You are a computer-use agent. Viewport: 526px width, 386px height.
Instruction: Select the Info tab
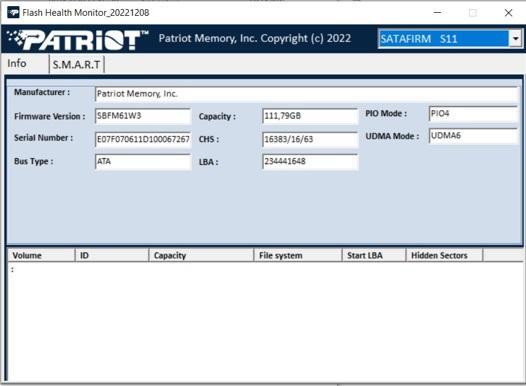coord(17,63)
